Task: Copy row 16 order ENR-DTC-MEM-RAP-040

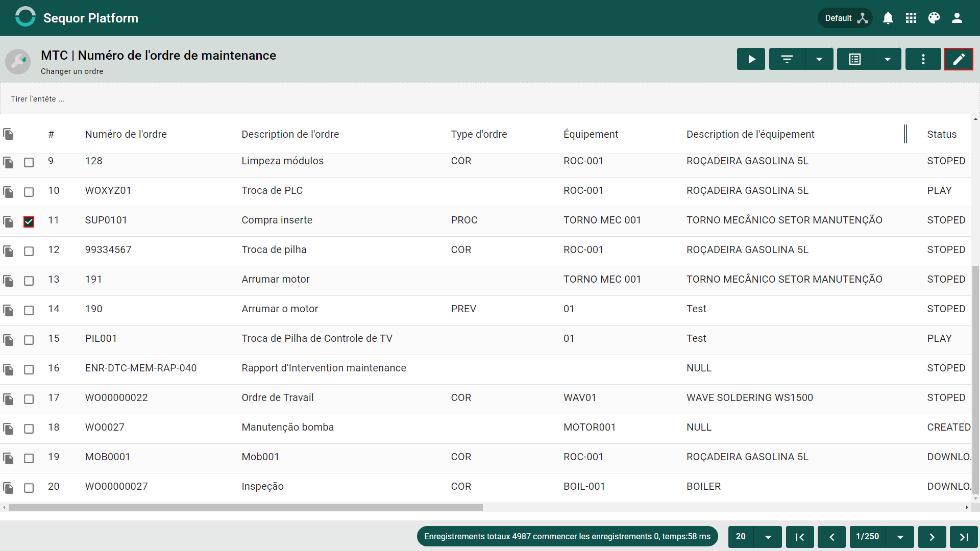Action: 8,369
